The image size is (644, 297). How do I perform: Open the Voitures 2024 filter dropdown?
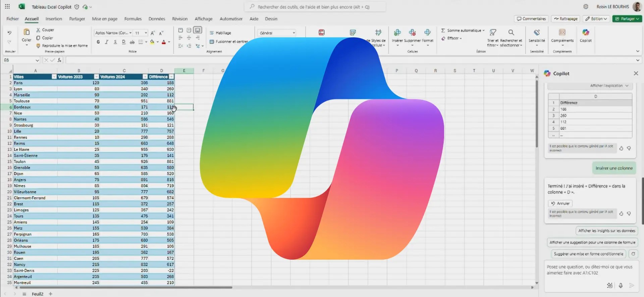tap(145, 77)
